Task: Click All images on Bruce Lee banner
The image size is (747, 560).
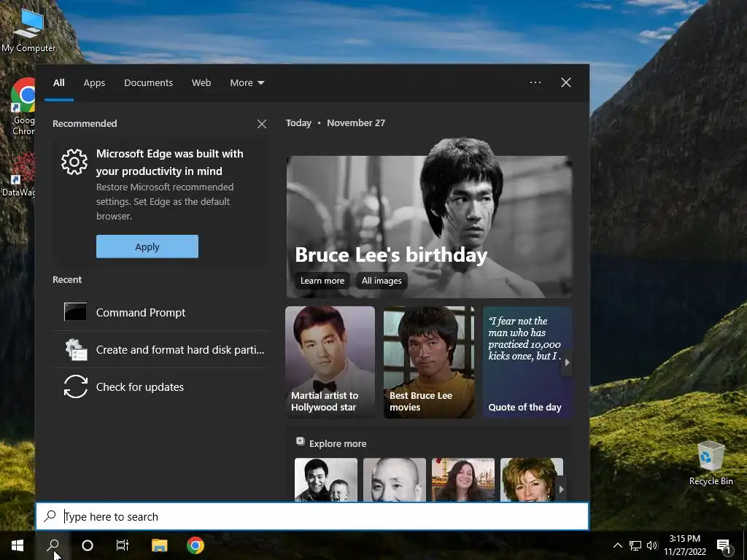Action: coord(382,281)
